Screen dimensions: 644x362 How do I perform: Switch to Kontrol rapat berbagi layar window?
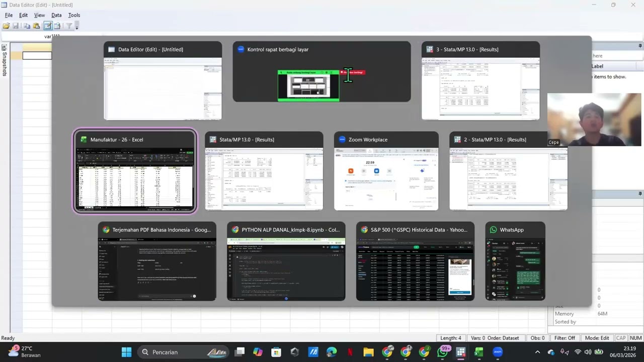321,72
